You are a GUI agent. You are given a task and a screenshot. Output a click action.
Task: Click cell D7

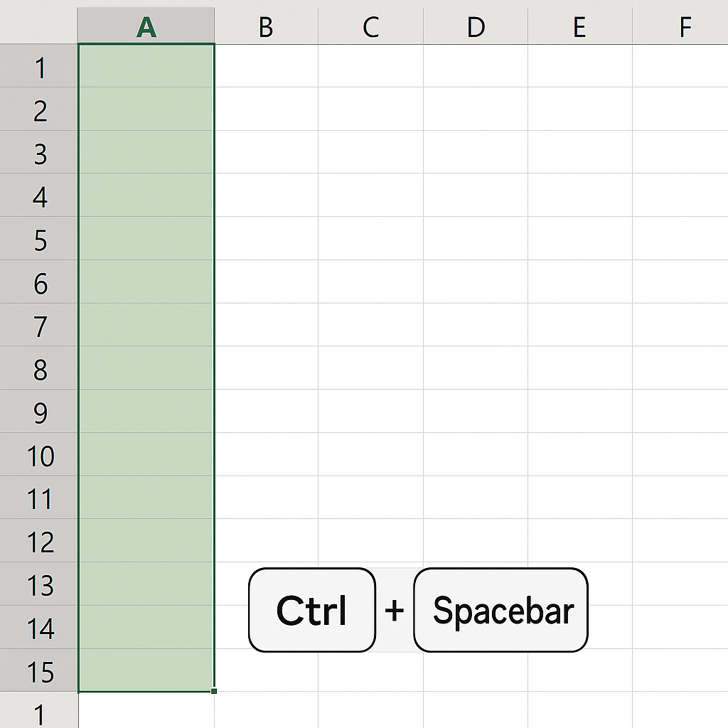(x=476, y=324)
